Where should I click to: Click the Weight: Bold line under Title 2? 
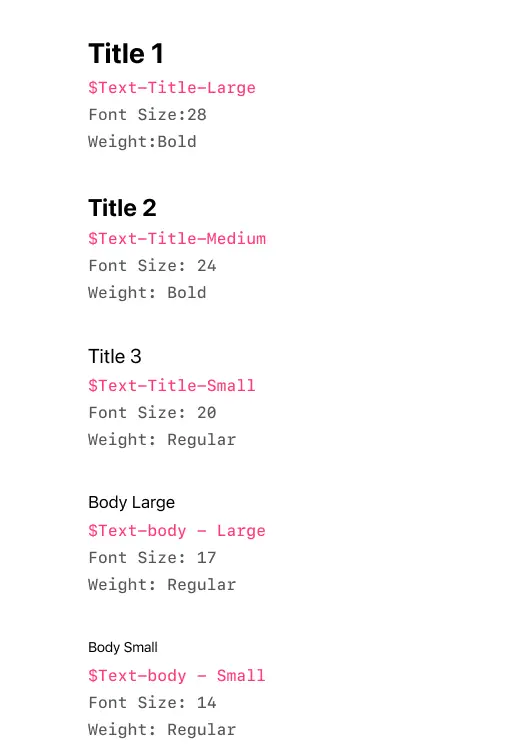click(147, 292)
